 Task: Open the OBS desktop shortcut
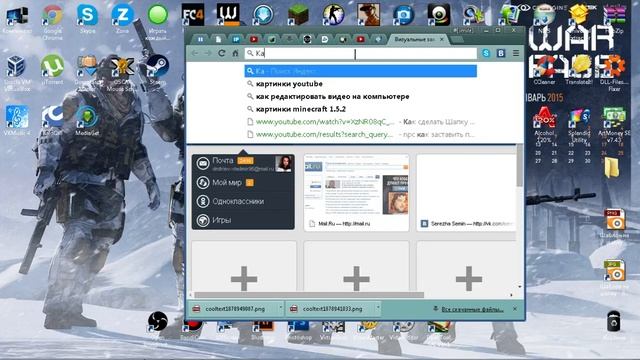pyautogui.click(x=157, y=321)
